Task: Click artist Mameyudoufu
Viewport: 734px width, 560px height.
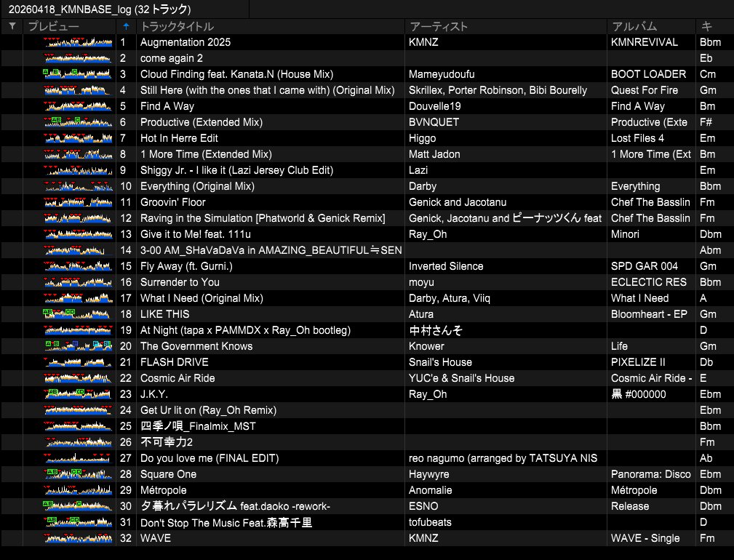Action: pos(442,74)
